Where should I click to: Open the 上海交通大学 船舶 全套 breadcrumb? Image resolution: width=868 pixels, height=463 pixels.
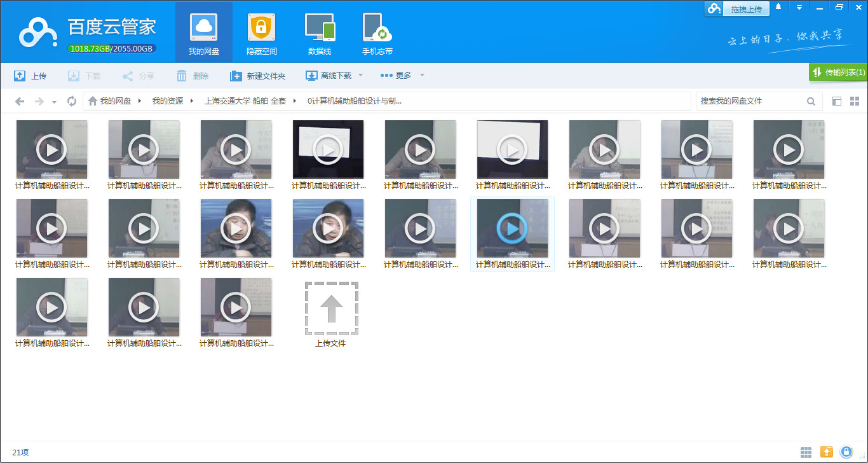245,101
